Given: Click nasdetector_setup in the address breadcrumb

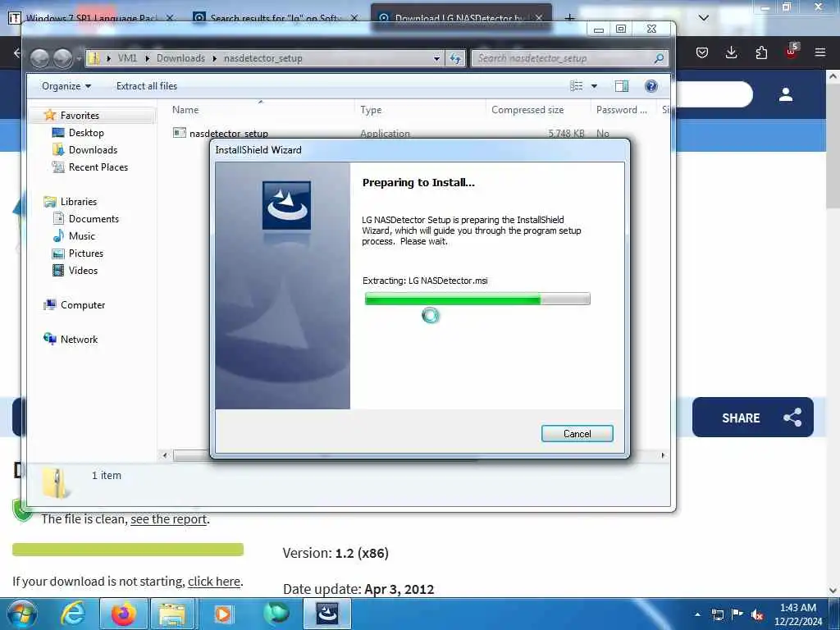Looking at the screenshot, I should (263, 58).
